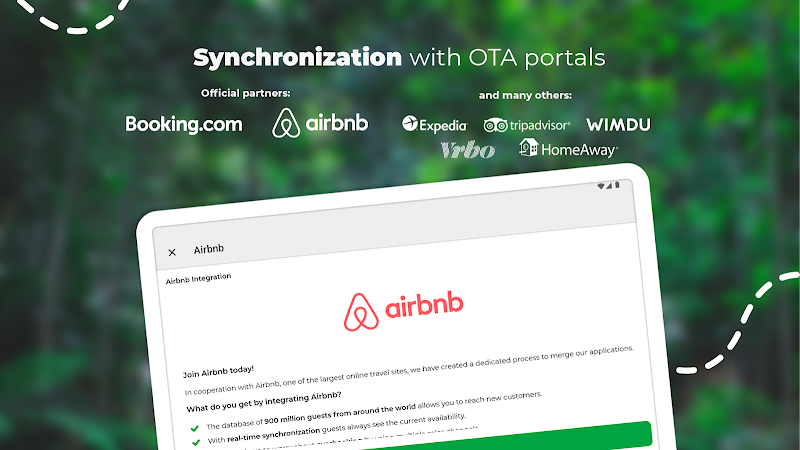Image resolution: width=800 pixels, height=450 pixels.
Task: Click the and many others: label
Action: click(525, 95)
